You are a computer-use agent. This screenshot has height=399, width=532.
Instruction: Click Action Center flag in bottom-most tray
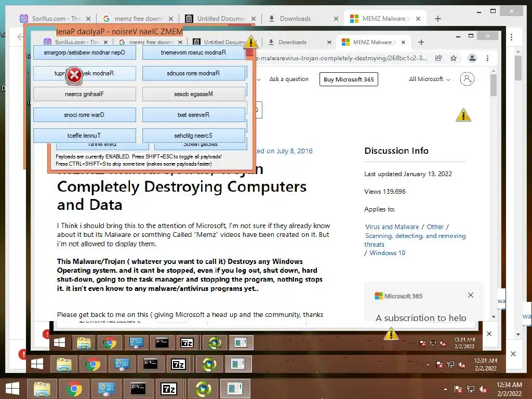[x=458, y=389]
